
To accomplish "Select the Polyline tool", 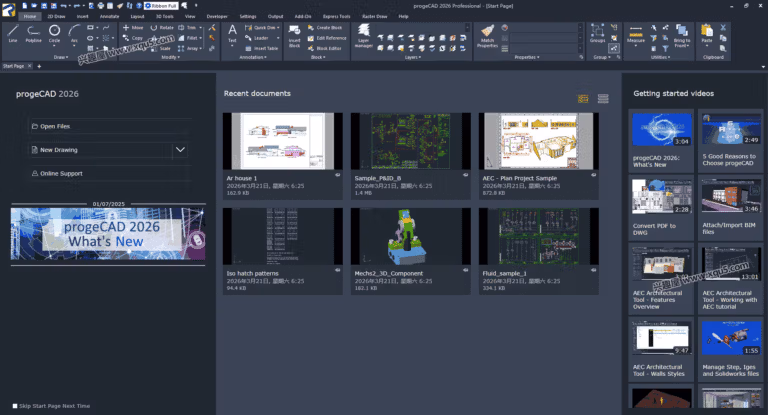I will click(x=33, y=34).
